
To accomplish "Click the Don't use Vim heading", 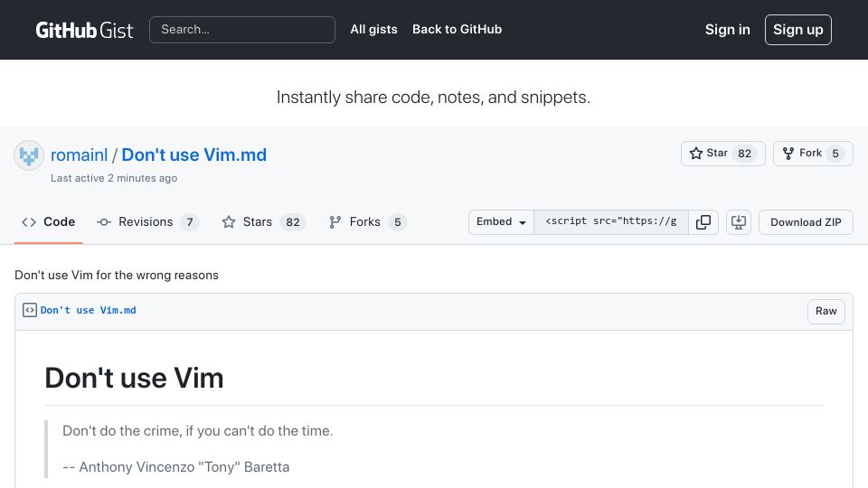I will 134,379.
